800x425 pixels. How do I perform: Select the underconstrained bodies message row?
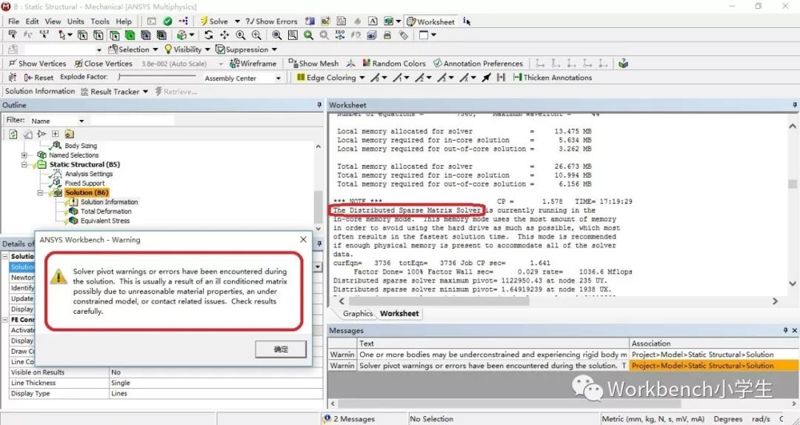point(563,354)
